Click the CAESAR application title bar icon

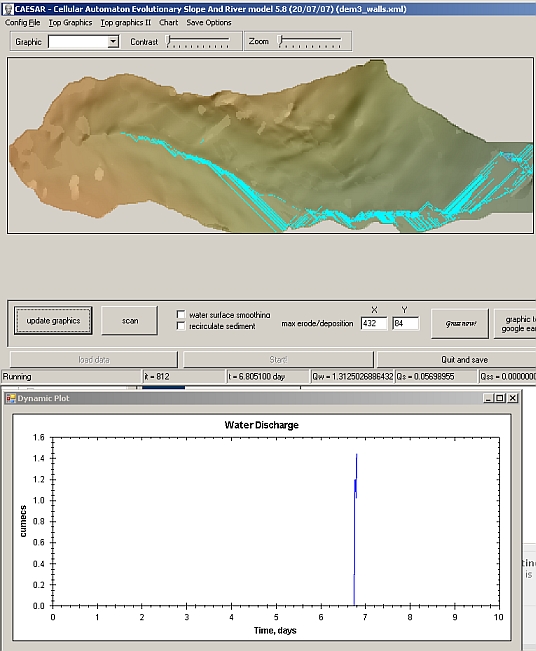pyautogui.click(x=8, y=9)
